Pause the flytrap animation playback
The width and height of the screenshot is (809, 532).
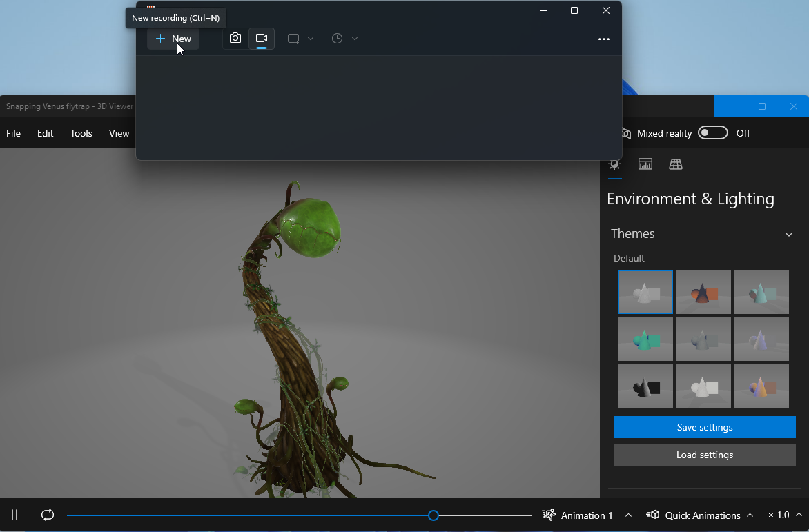[x=14, y=515]
